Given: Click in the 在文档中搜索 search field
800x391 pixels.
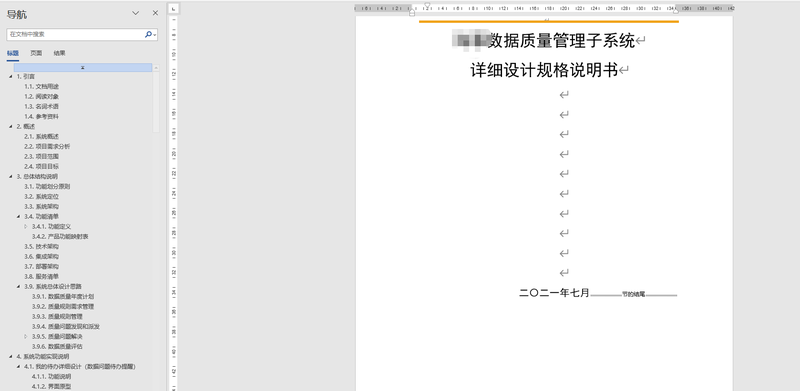Looking at the screenshot, I should point(76,34).
